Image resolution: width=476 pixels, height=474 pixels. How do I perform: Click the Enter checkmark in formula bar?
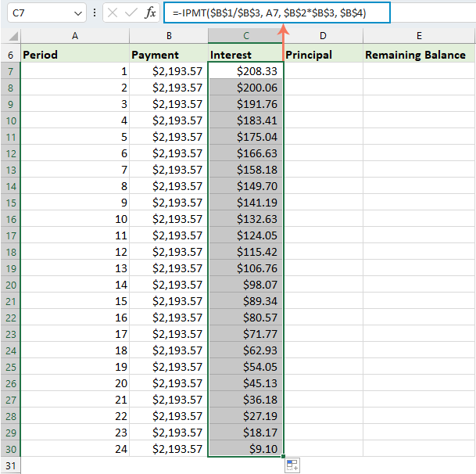[x=132, y=13]
